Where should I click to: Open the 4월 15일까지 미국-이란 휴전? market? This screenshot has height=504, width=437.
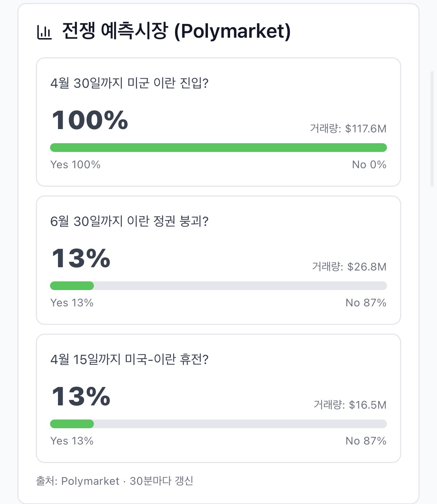pos(129,359)
